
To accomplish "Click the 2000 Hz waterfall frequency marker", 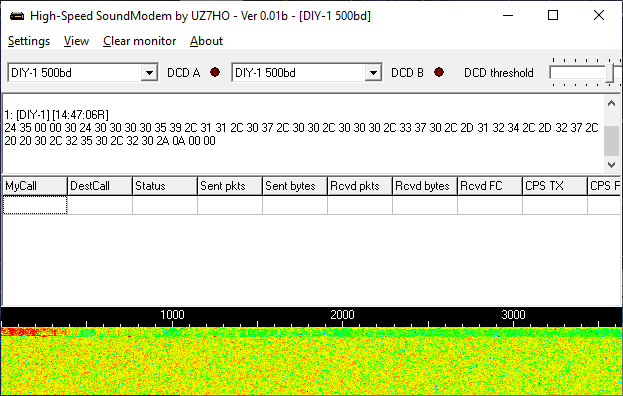I will 342,315.
